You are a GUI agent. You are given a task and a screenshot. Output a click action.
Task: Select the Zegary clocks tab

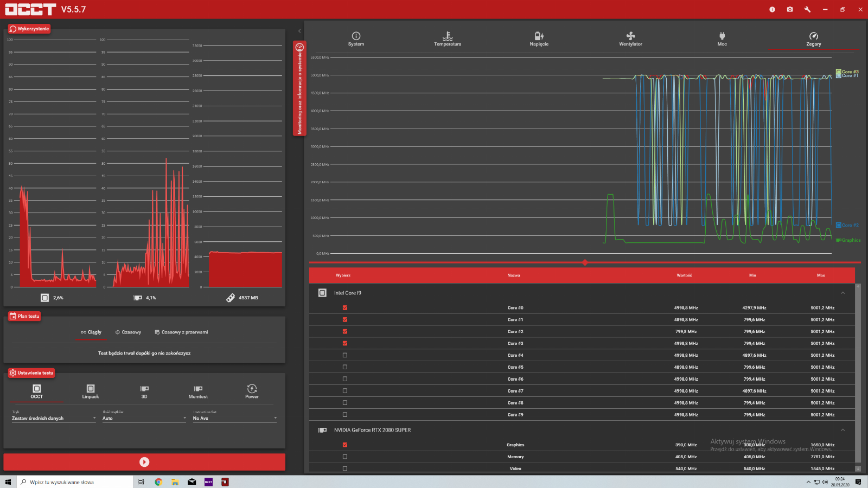click(813, 39)
